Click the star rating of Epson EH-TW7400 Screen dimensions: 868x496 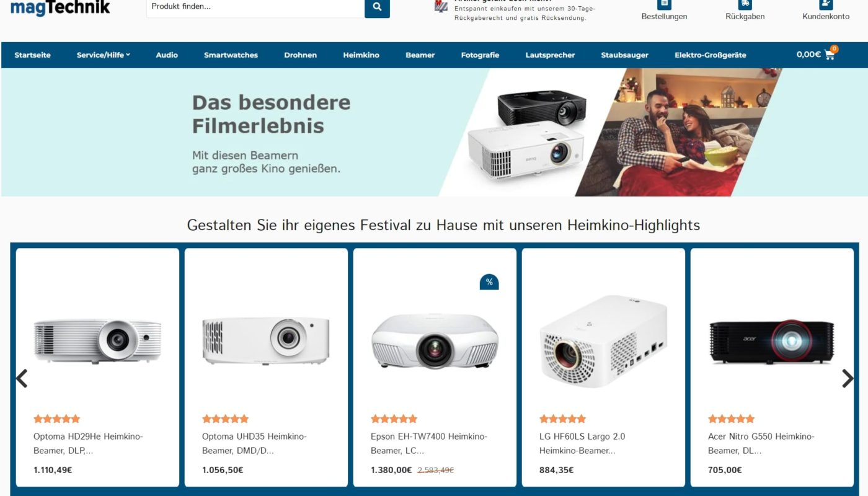coord(394,418)
